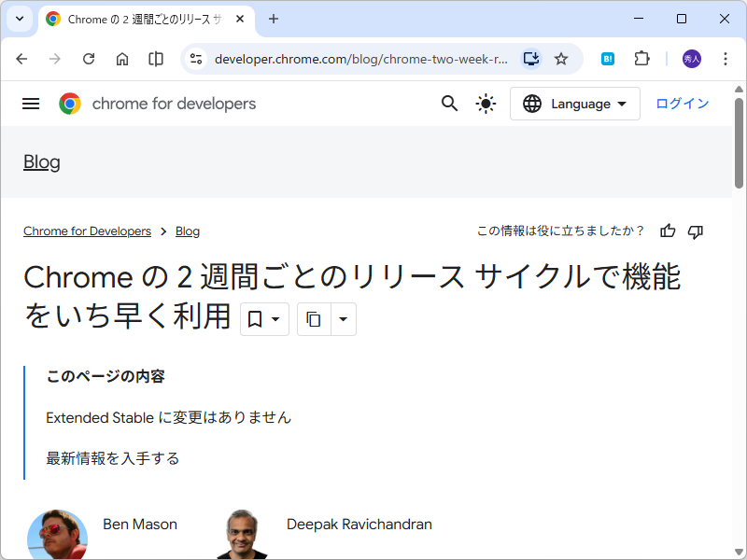Star the page to bookmark it
747x560 pixels.
pos(561,58)
